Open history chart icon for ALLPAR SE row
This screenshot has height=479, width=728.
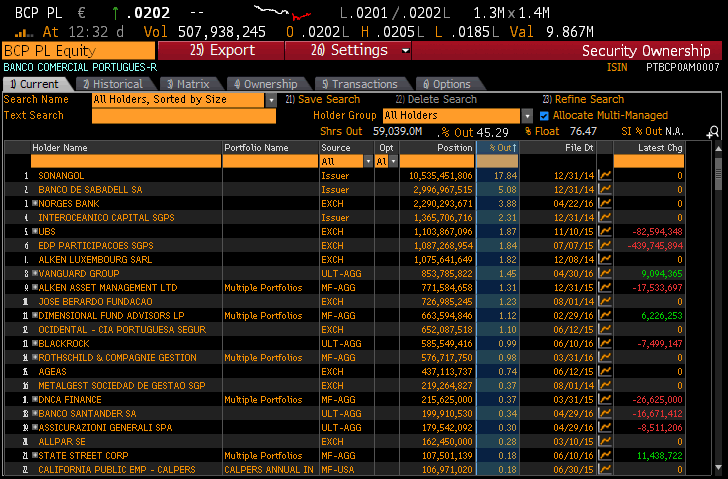point(604,441)
